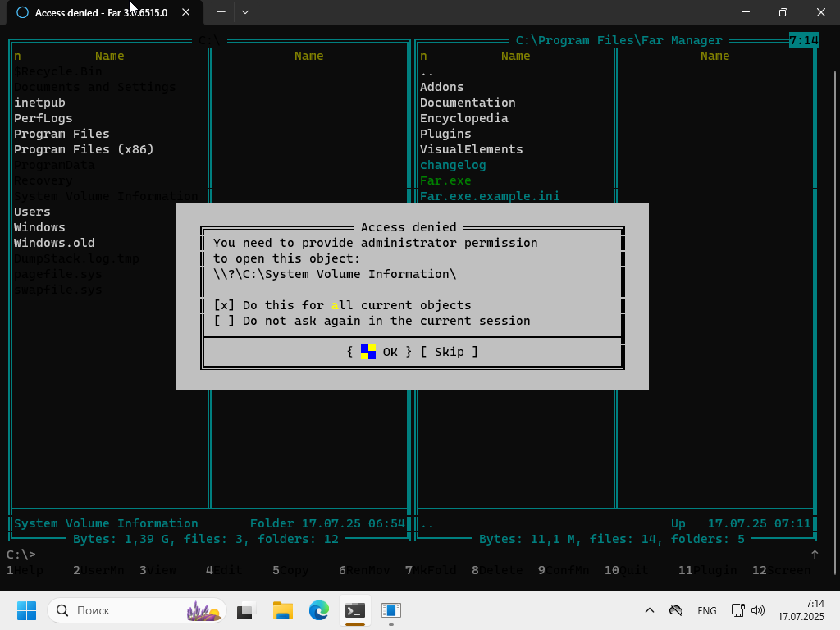Open the volume speaker tray icon
Image resolution: width=840 pixels, height=630 pixels.
tap(758, 610)
